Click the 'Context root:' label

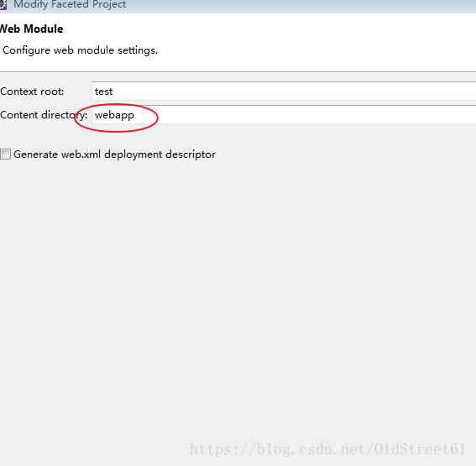pos(32,92)
